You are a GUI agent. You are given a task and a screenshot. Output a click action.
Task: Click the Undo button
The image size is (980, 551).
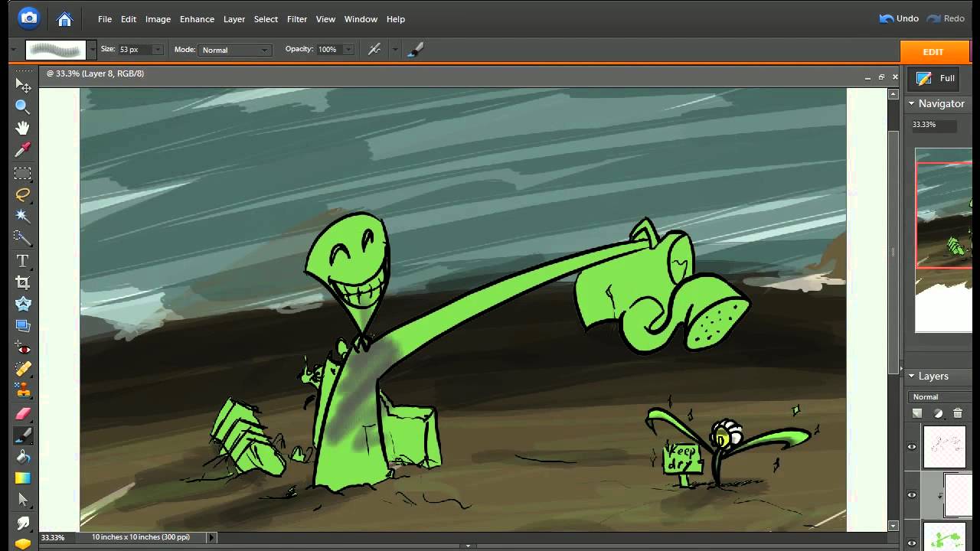(x=899, y=18)
